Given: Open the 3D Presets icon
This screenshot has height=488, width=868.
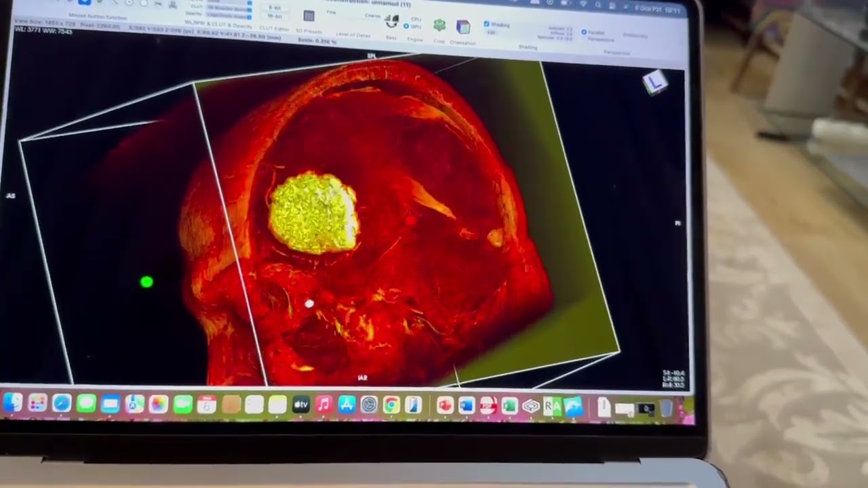Looking at the screenshot, I should (x=309, y=16).
